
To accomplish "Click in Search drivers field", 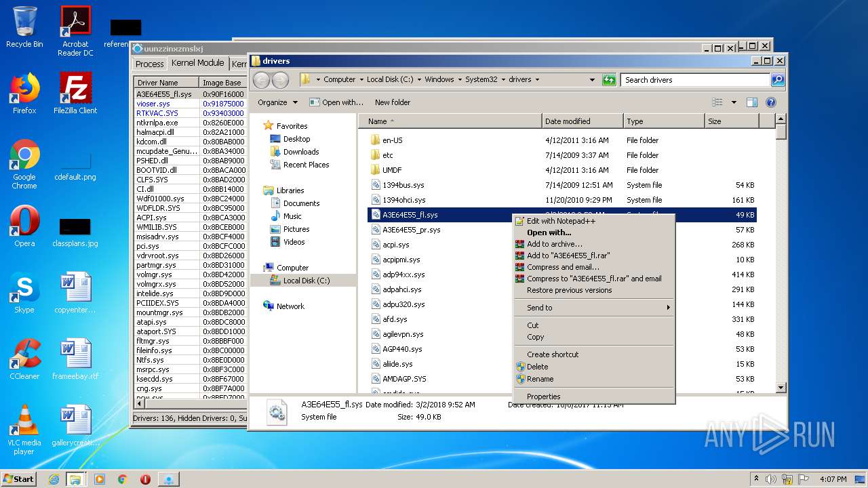I will [x=696, y=80].
